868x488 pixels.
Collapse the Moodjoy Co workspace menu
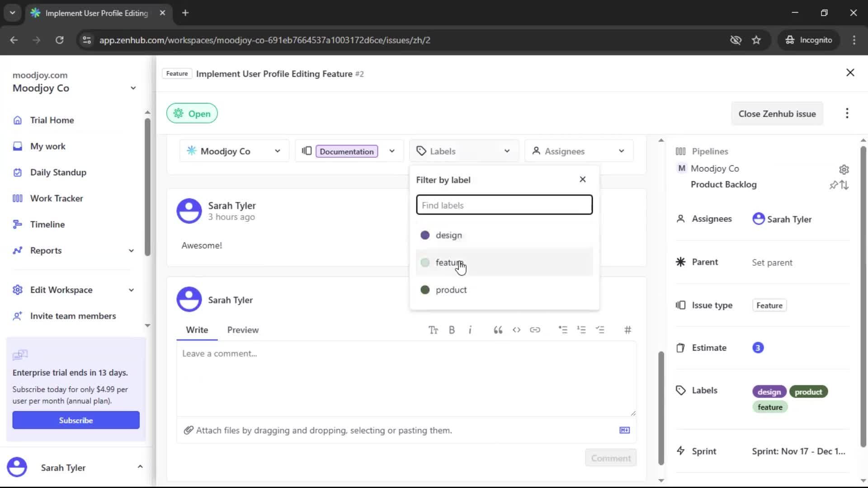[132, 88]
